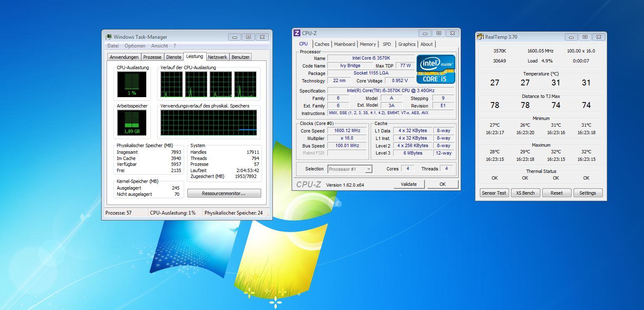Open the Mainboard tab in CPU-Z
Image resolution: width=644 pixels, height=310 pixels.
(x=344, y=44)
